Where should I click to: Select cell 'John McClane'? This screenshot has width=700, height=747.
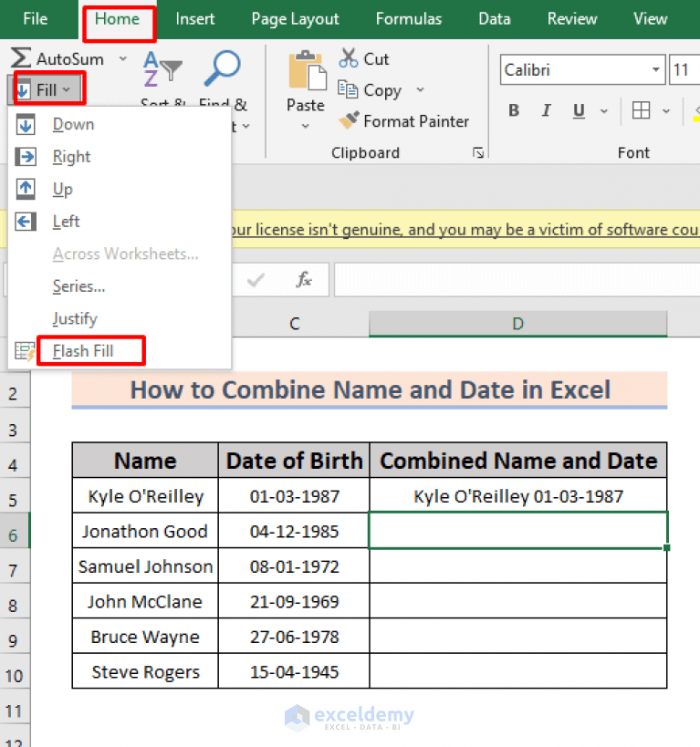click(x=145, y=601)
